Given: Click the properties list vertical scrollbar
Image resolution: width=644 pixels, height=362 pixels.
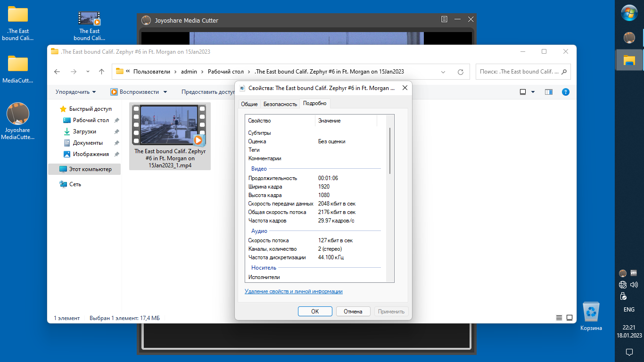Looking at the screenshot, I should click(x=390, y=151).
